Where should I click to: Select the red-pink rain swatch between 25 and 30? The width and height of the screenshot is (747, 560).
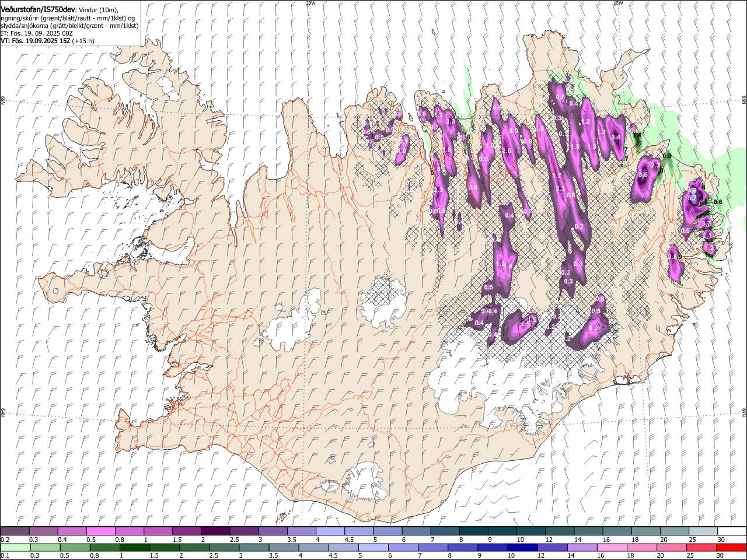pos(701,547)
